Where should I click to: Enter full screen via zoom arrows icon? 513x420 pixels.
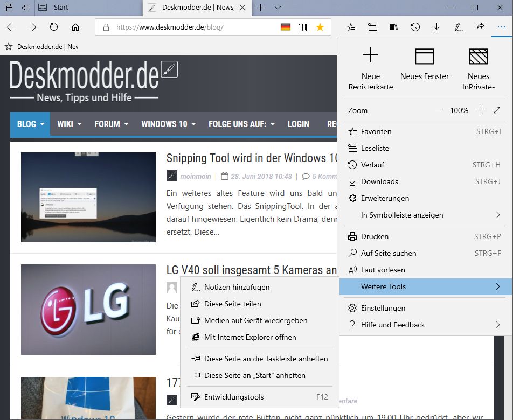(x=497, y=110)
